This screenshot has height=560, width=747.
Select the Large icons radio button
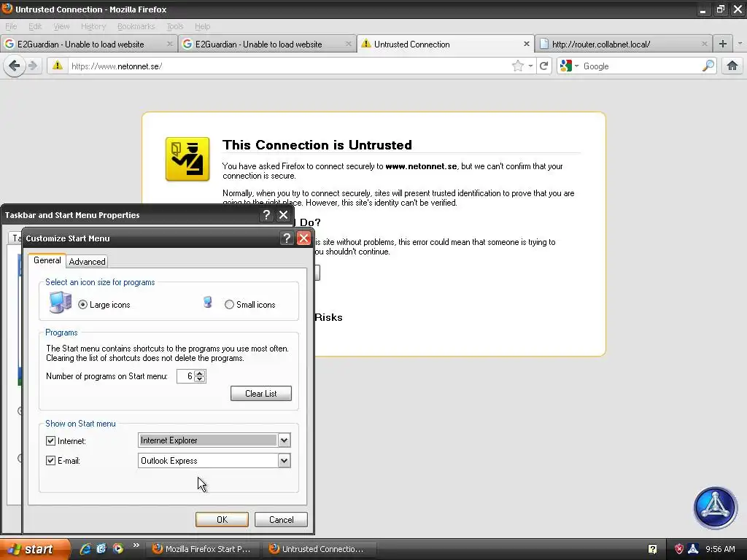(83, 304)
